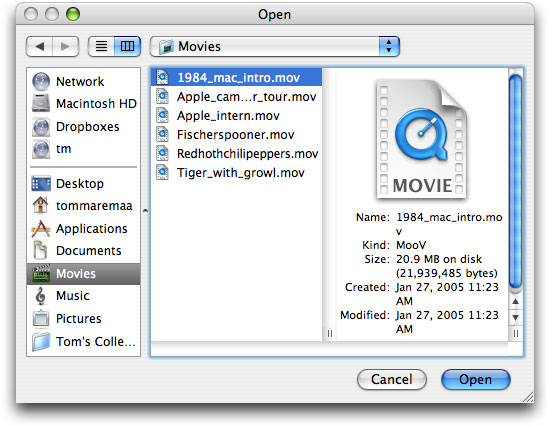This screenshot has height=426, width=549.
Task: Click the Kind: MooV info line
Action: 394,245
